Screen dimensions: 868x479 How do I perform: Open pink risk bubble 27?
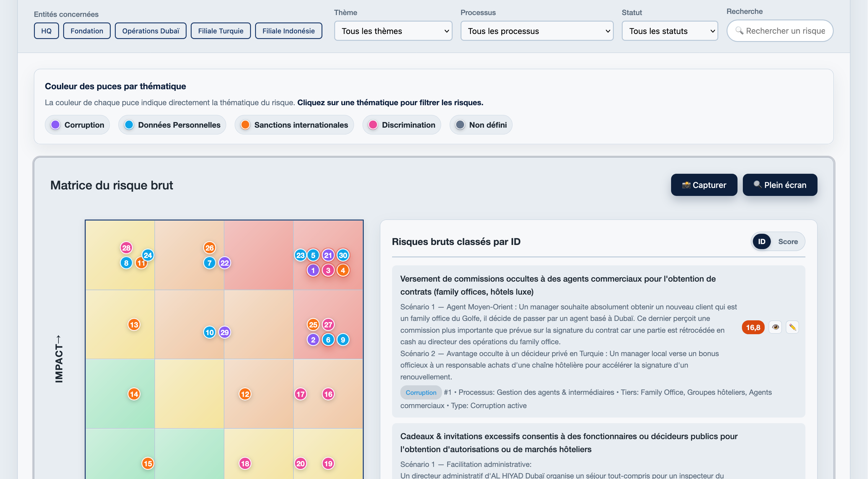pyautogui.click(x=328, y=325)
